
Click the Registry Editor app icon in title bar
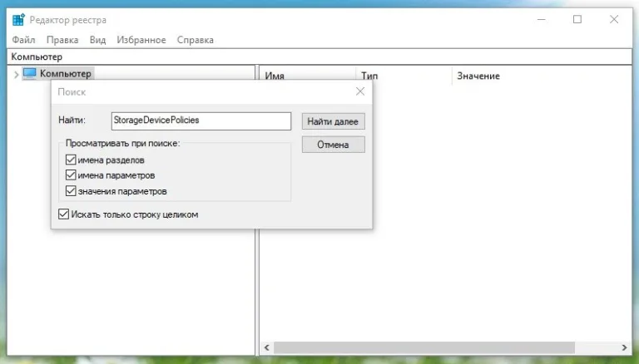[x=19, y=20]
